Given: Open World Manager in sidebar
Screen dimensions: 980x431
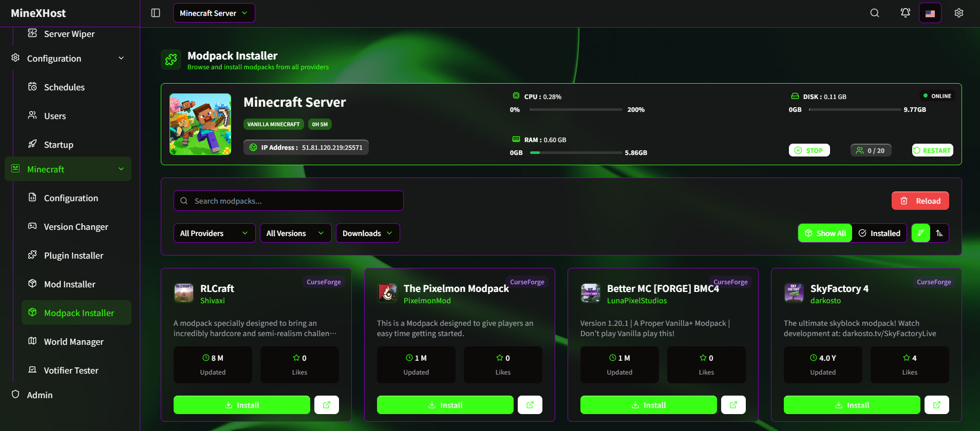Looking at the screenshot, I should click(77, 342).
